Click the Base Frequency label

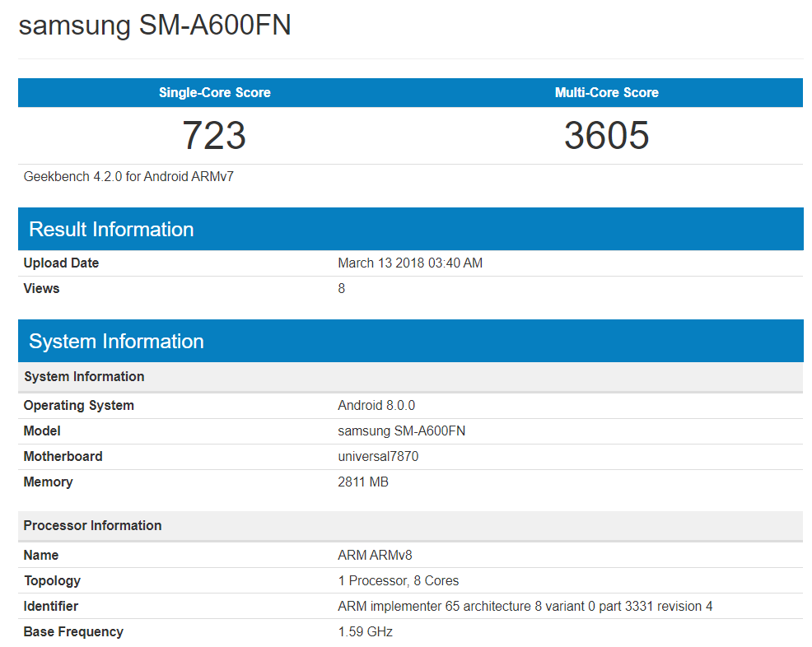click(73, 632)
